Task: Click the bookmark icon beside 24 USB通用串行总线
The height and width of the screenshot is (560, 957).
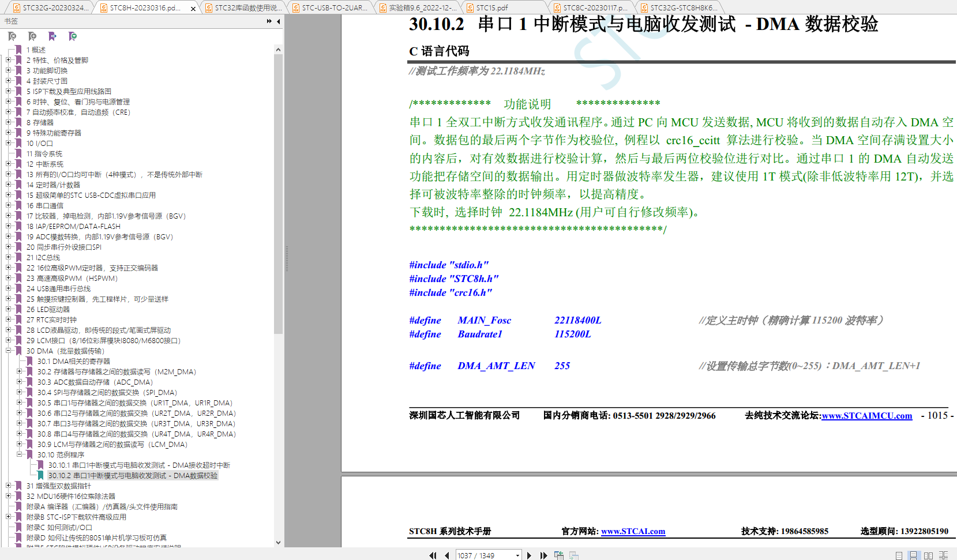Action: pos(19,288)
